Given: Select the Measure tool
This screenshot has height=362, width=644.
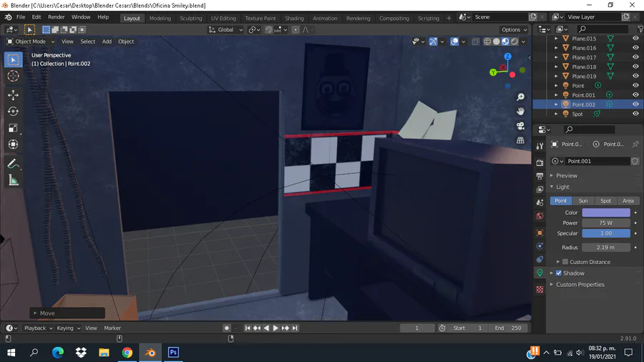Looking at the screenshot, I should [x=13, y=180].
